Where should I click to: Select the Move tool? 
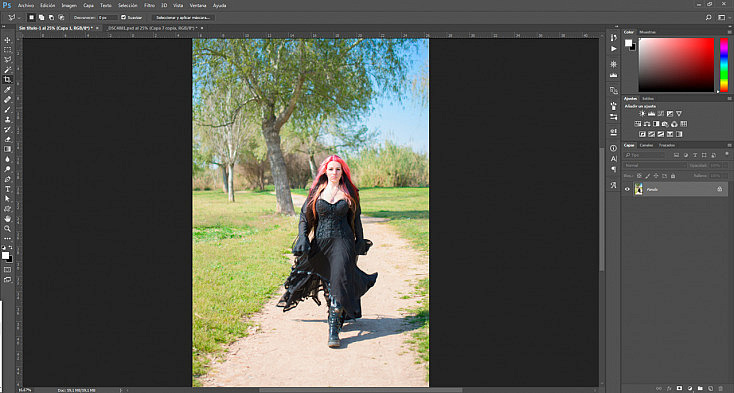click(x=7, y=40)
